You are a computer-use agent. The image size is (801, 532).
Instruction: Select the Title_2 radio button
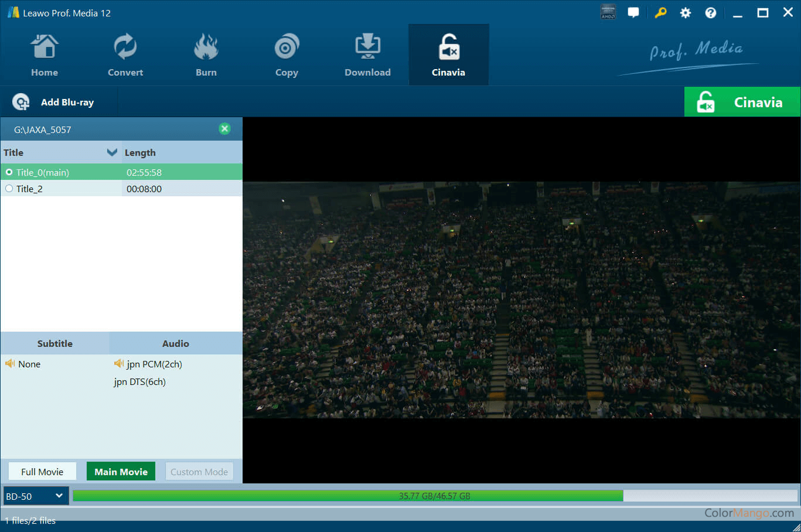click(9, 189)
